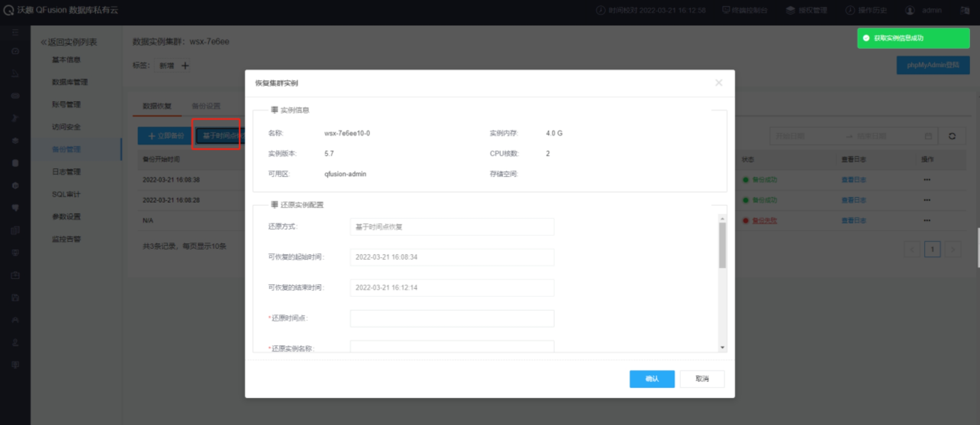Click the language switch icon at top right
The height and width of the screenshot is (425, 980).
pyautogui.click(x=965, y=10)
